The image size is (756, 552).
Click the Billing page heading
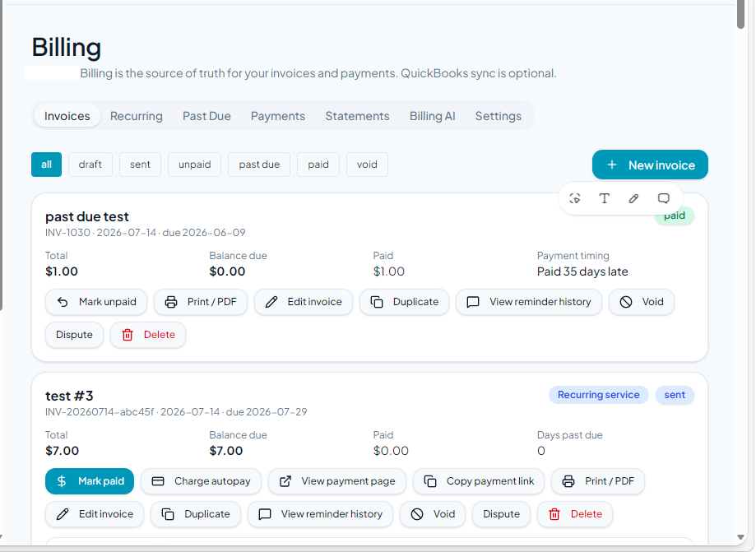pyautogui.click(x=66, y=47)
